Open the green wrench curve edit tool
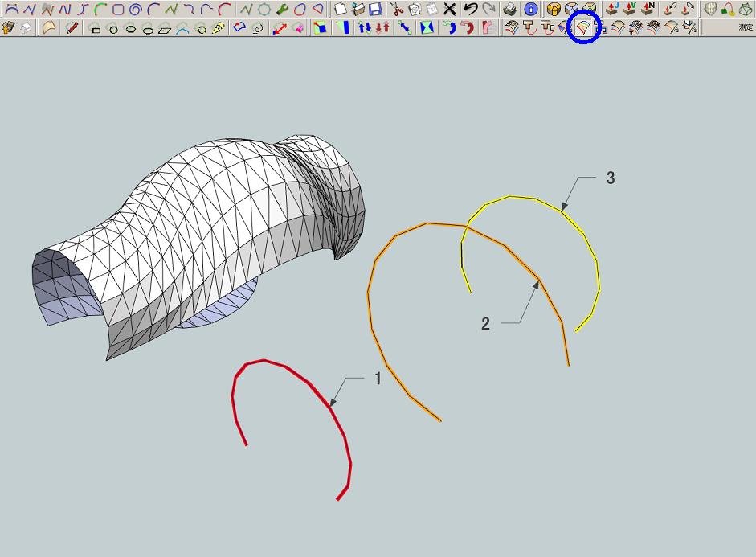756x557 pixels. 282,9
